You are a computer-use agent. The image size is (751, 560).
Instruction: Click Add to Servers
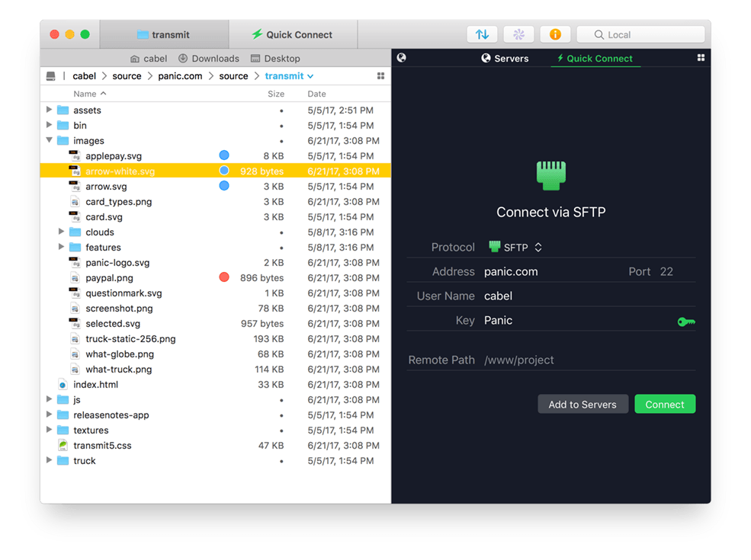tap(583, 404)
